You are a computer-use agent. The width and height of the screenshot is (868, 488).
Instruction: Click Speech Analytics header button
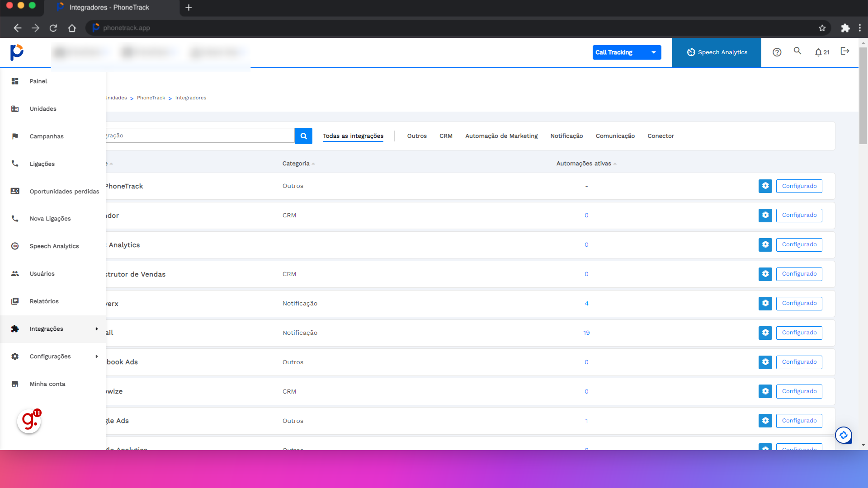(x=717, y=53)
